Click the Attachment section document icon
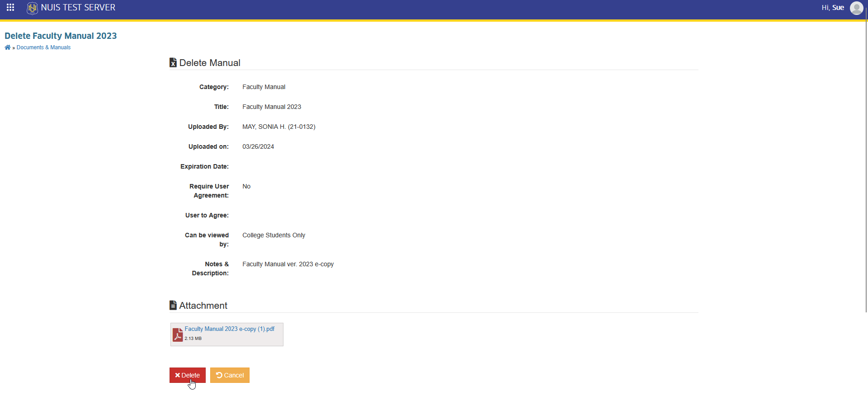Image resolution: width=868 pixels, height=396 pixels. [x=173, y=305]
